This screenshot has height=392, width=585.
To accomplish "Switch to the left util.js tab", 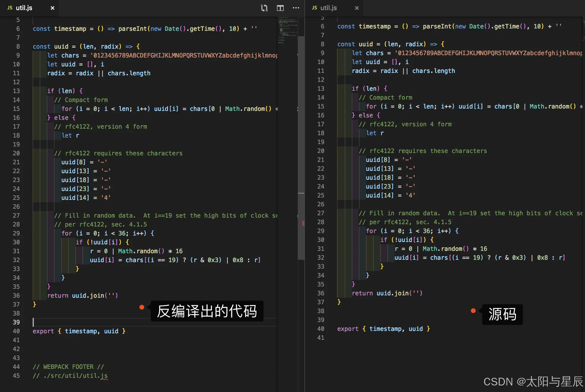I will click(24, 8).
